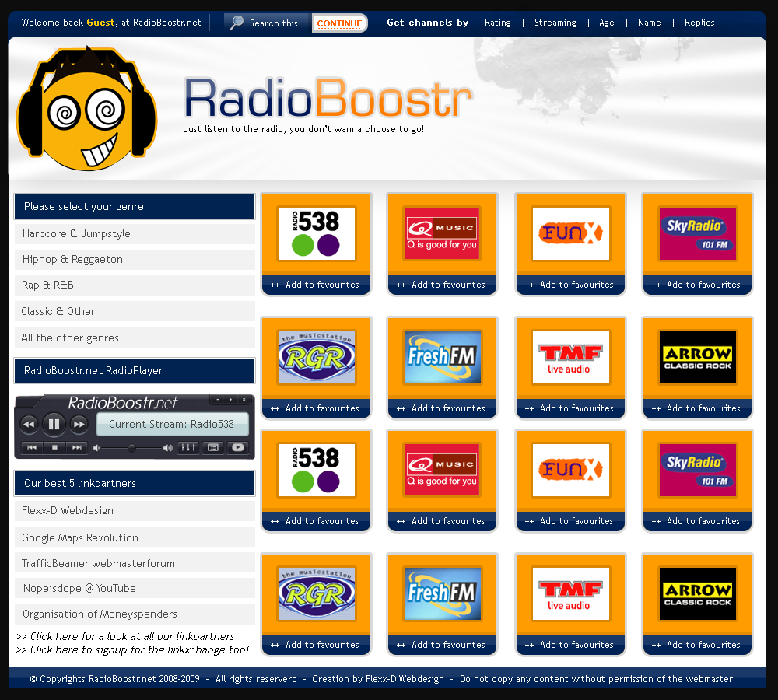Select the Hardcore & Jumpstyle genre
The width and height of the screenshot is (778, 700).
(x=135, y=233)
